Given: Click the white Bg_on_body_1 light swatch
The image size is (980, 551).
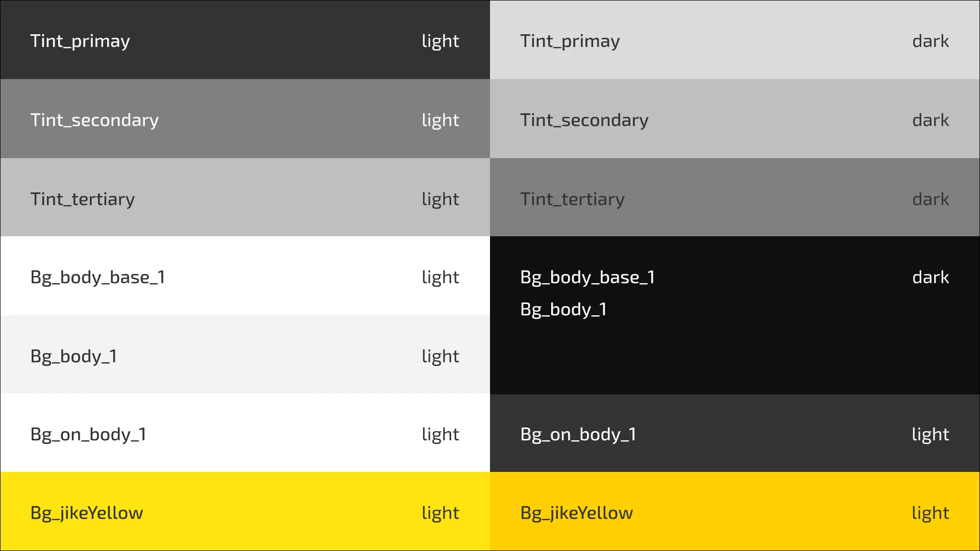Looking at the screenshot, I should (x=245, y=433).
